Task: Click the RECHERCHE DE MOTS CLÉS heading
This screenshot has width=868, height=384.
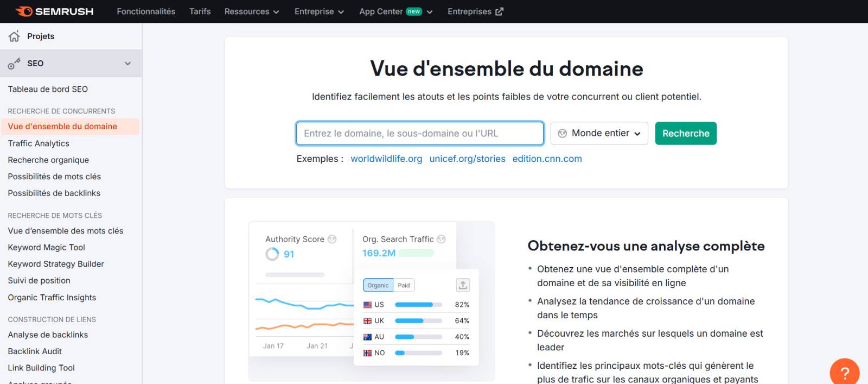Action: [x=55, y=216]
